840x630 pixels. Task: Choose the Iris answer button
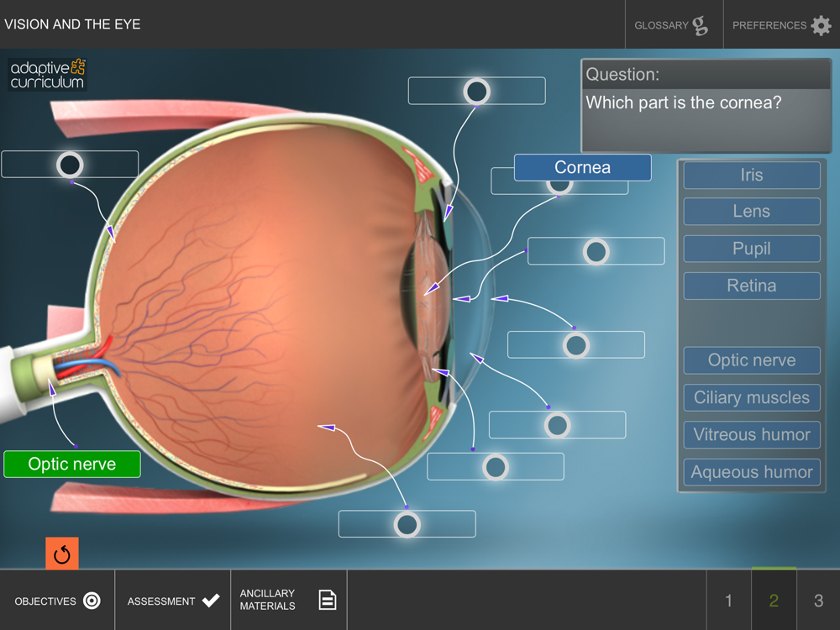click(x=752, y=175)
